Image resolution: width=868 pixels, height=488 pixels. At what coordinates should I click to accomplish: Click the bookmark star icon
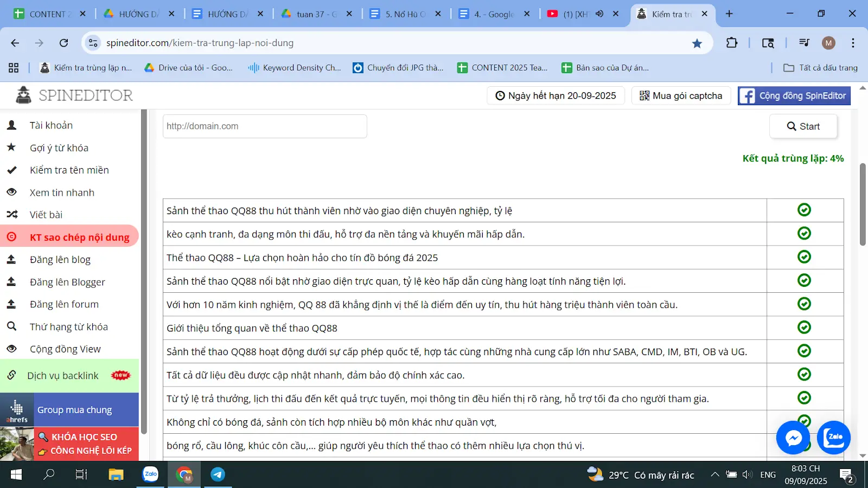pos(697,43)
